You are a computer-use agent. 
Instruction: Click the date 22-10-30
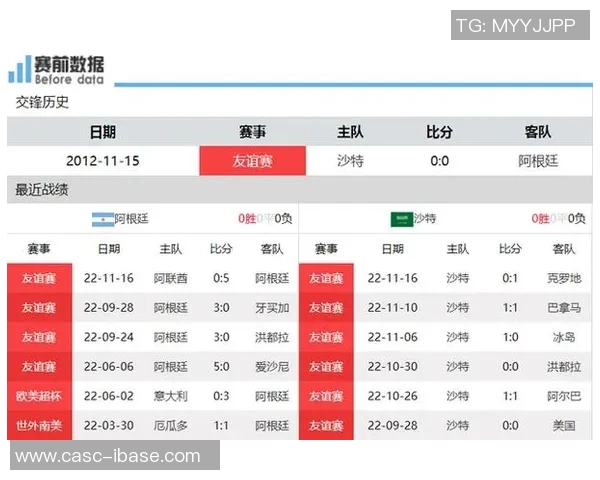coord(393,367)
